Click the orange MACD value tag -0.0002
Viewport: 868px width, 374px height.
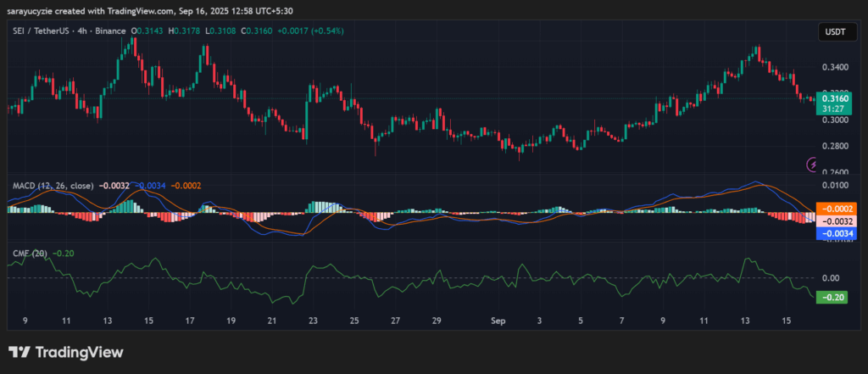pos(837,209)
